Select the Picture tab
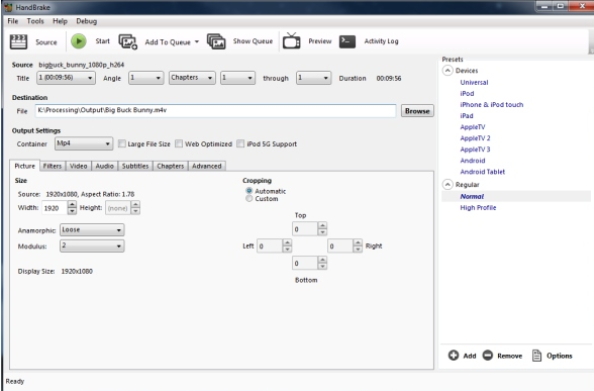 [x=25, y=166]
